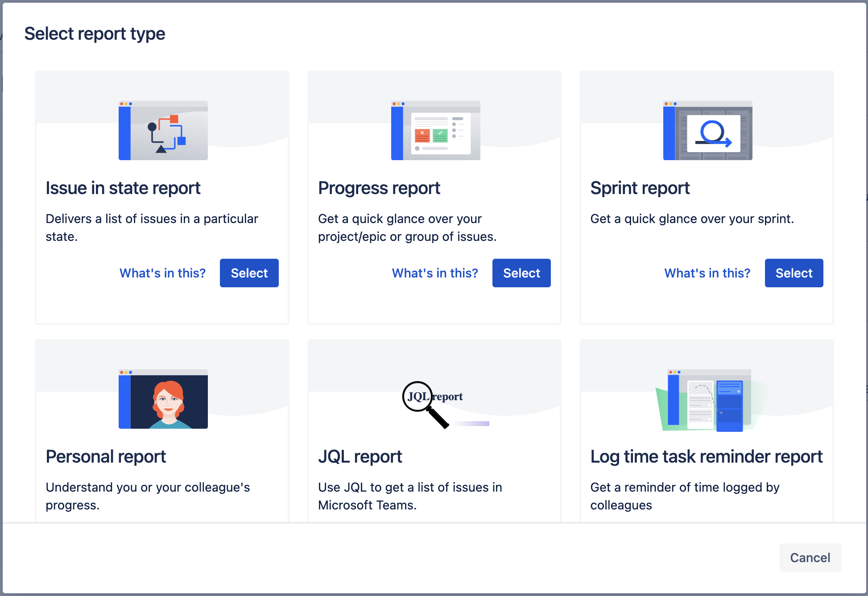The width and height of the screenshot is (868, 596).
Task: Click the Issue in state report title
Action: point(123,188)
